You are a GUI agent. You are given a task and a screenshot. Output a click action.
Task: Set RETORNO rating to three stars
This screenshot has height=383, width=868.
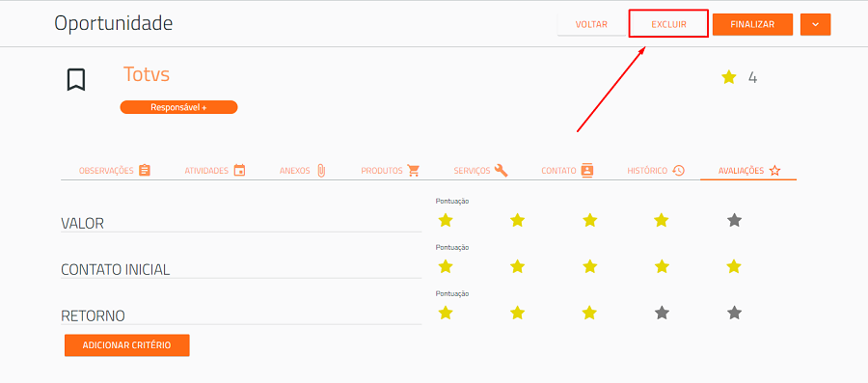[x=589, y=314]
